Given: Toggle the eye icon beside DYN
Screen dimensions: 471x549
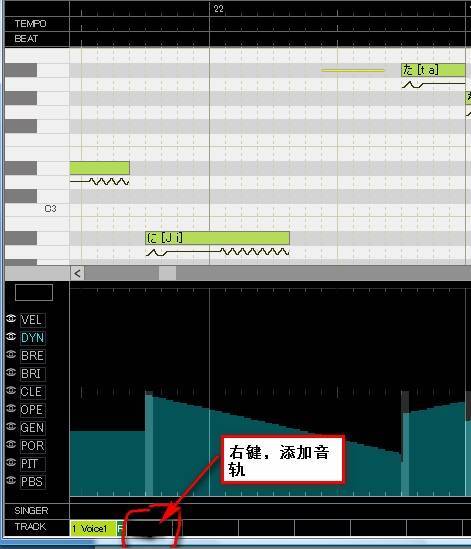Looking at the screenshot, I should coord(11,337).
